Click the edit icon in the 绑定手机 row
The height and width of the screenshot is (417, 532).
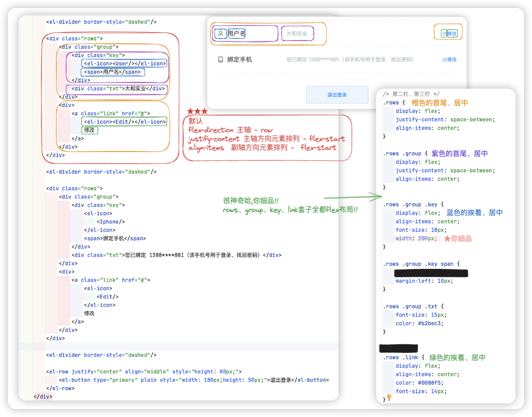click(444, 60)
